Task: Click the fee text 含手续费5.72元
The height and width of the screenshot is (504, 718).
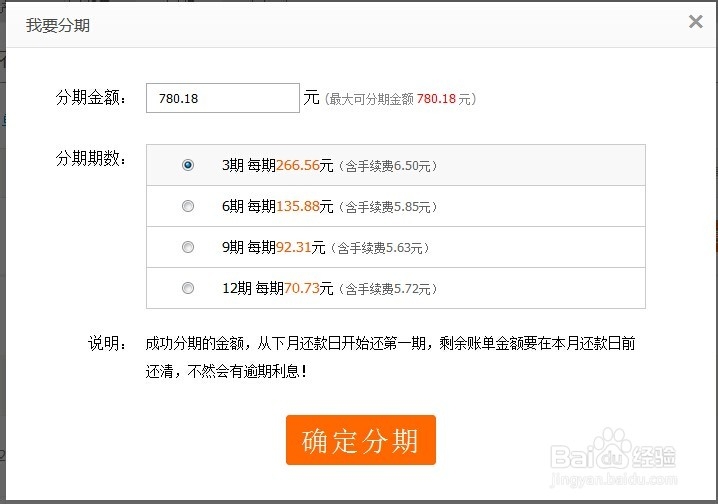Action: point(388,289)
